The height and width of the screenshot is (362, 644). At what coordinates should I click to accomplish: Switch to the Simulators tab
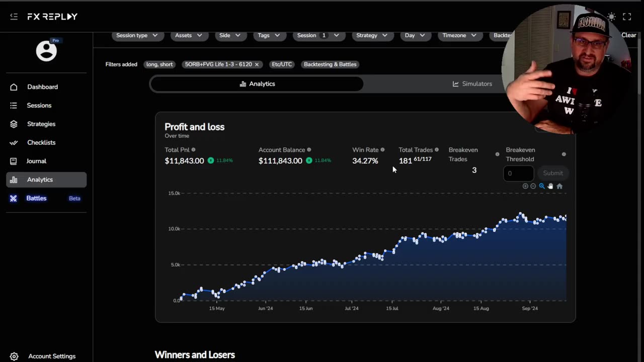point(472,84)
